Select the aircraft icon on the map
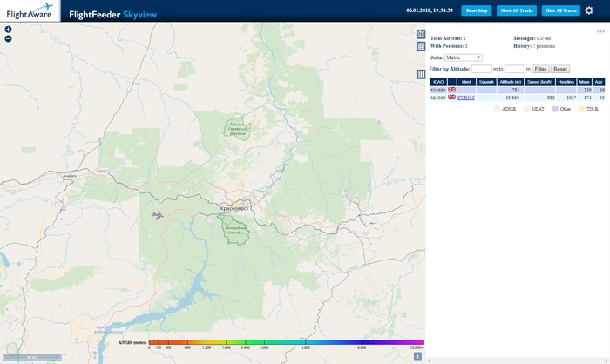Screen dimensions: 610x364 [x=158, y=215]
